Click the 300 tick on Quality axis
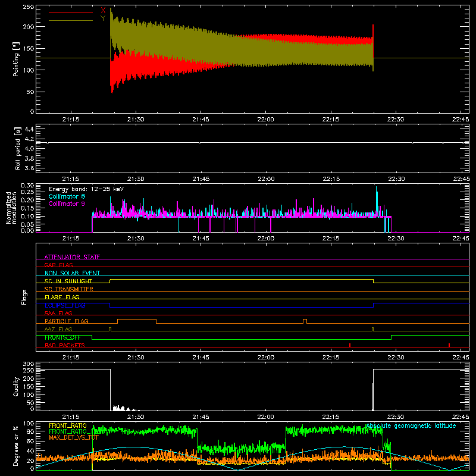The image size is (476, 476). click(x=29, y=364)
